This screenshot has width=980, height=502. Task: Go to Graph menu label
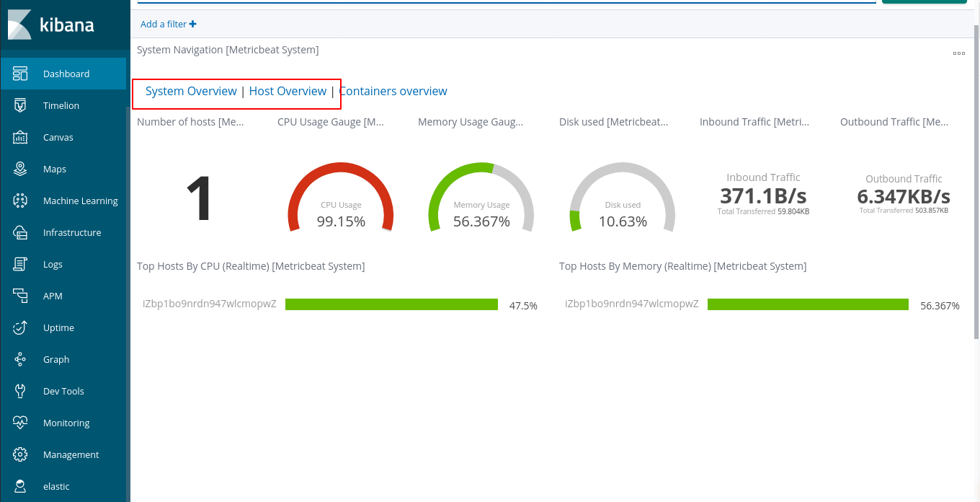[x=56, y=359]
